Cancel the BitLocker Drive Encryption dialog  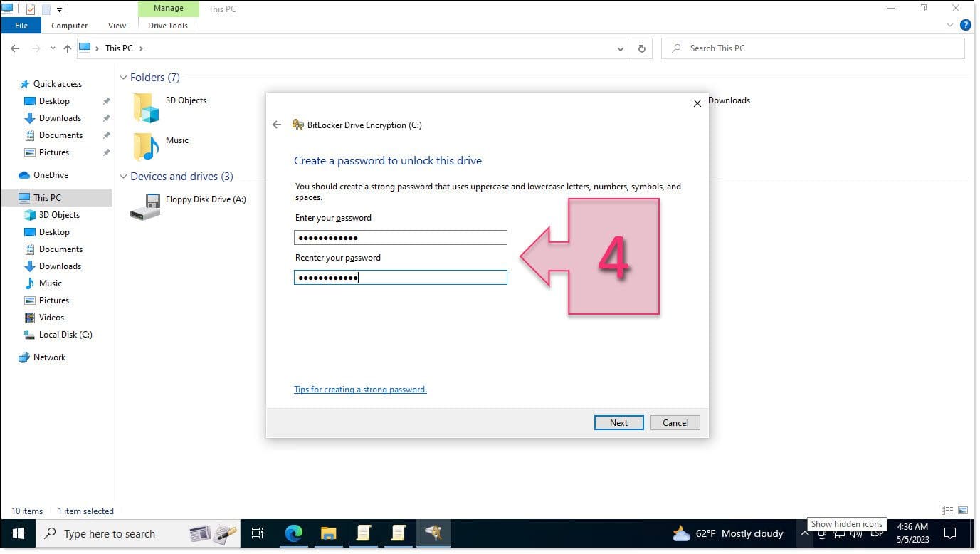[675, 422]
